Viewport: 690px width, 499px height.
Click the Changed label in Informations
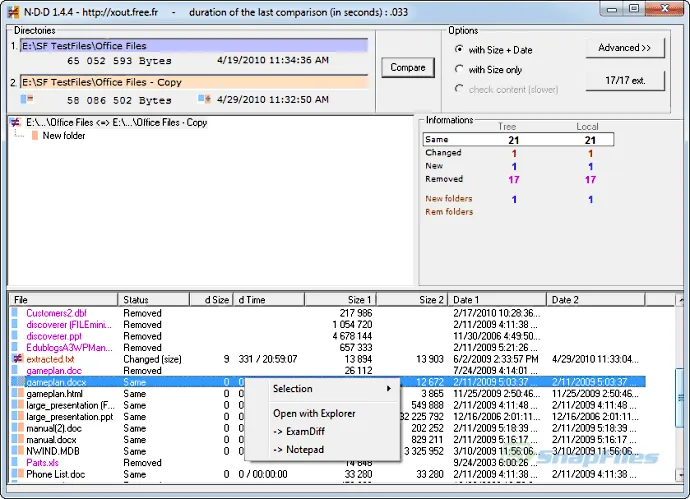(443, 152)
